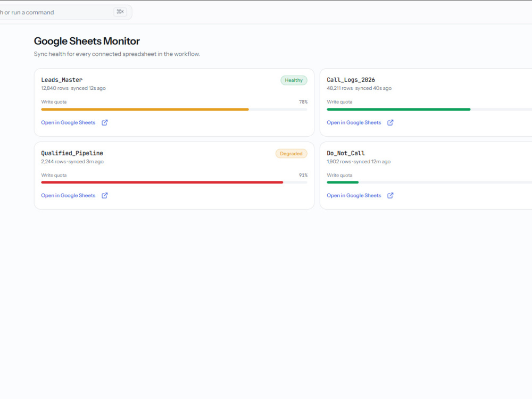The height and width of the screenshot is (399, 532).
Task: Select the Call_Logs_2026 sheet title
Action: pos(351,80)
